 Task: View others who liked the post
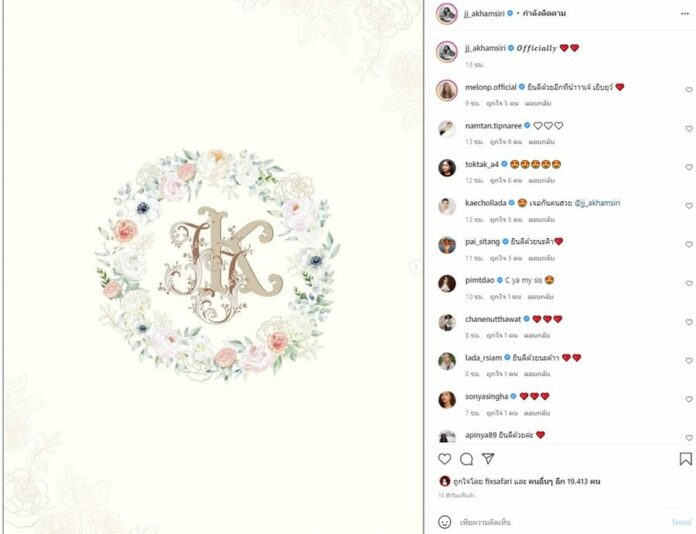pyautogui.click(x=564, y=481)
